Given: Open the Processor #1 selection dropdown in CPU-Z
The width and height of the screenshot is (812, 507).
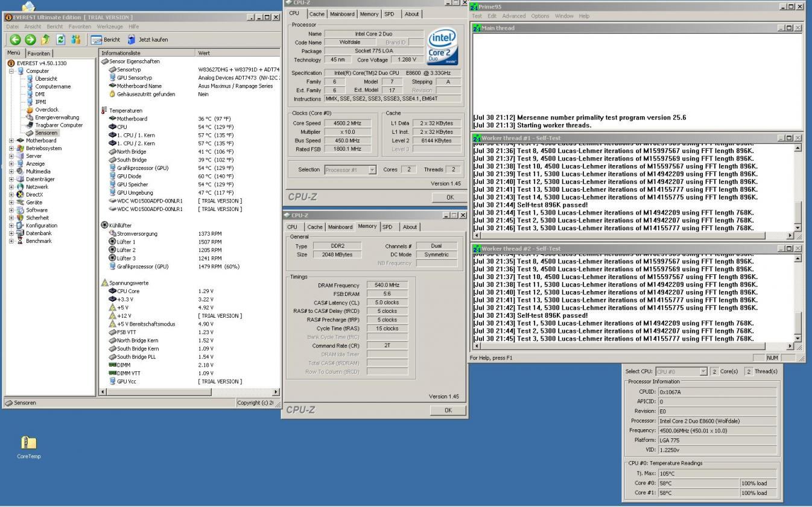Looking at the screenshot, I should pyautogui.click(x=372, y=169).
